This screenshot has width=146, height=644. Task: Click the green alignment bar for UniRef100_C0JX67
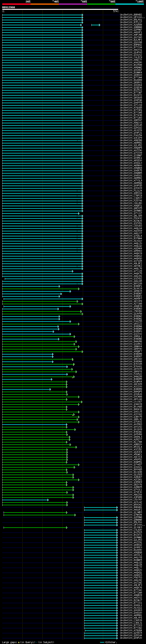(42, 402)
